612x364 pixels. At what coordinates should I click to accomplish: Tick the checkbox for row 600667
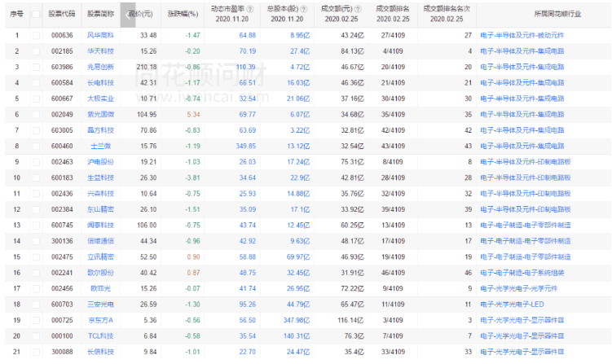[x=36, y=99]
